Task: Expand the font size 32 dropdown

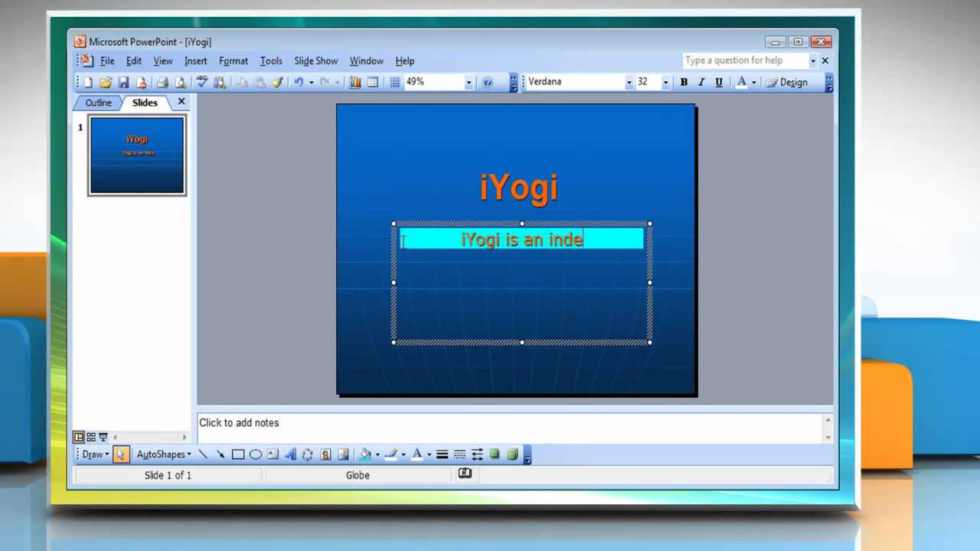Action: tap(665, 82)
